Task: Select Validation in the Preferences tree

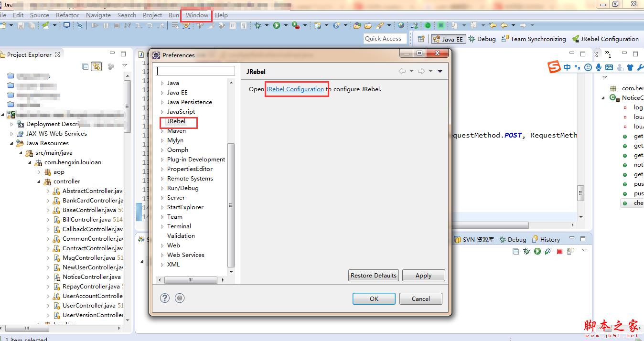Action: click(181, 236)
